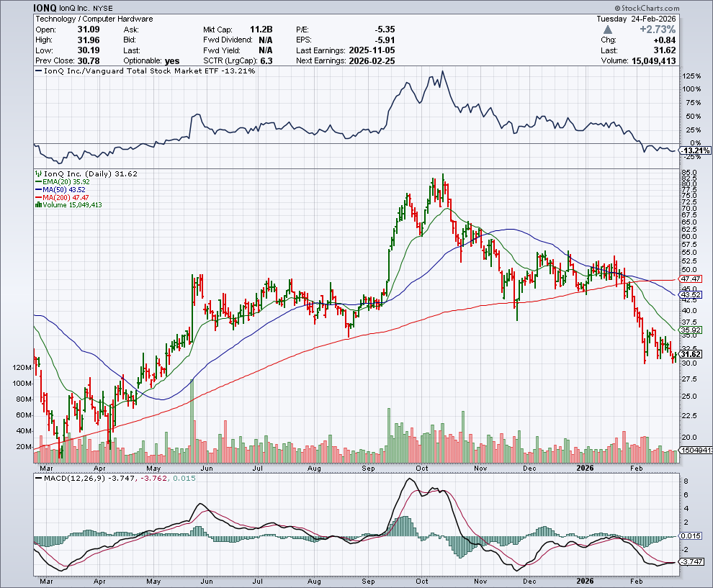Click the blue 43.52 price axis tag
The width and height of the screenshot is (713, 588).
pyautogui.click(x=690, y=295)
